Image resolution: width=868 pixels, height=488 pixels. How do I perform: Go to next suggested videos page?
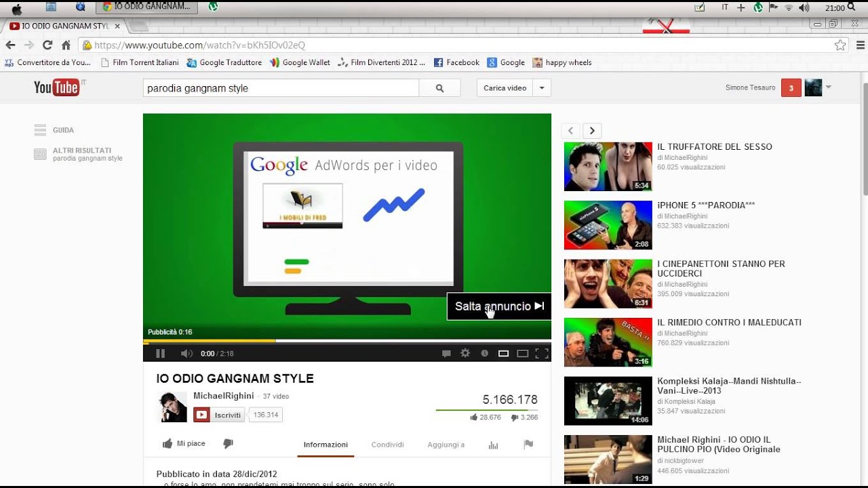[592, 131]
